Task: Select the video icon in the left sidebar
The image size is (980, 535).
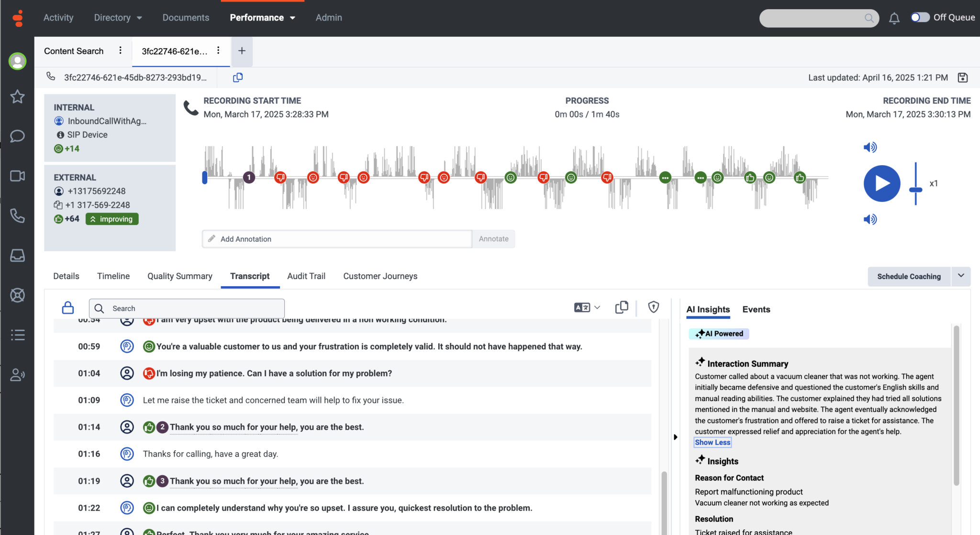Action: click(x=18, y=176)
